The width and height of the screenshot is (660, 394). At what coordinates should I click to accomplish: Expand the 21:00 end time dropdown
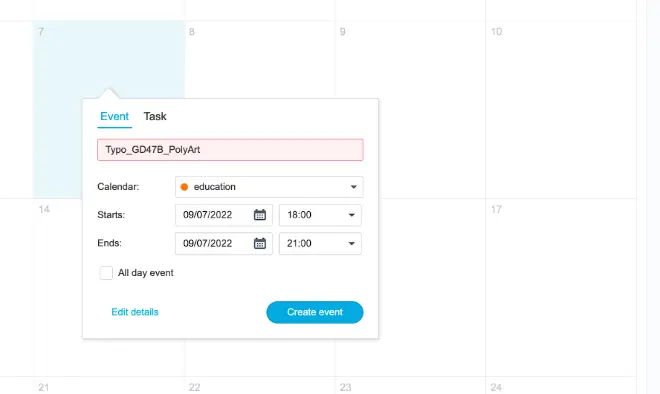pyautogui.click(x=320, y=243)
